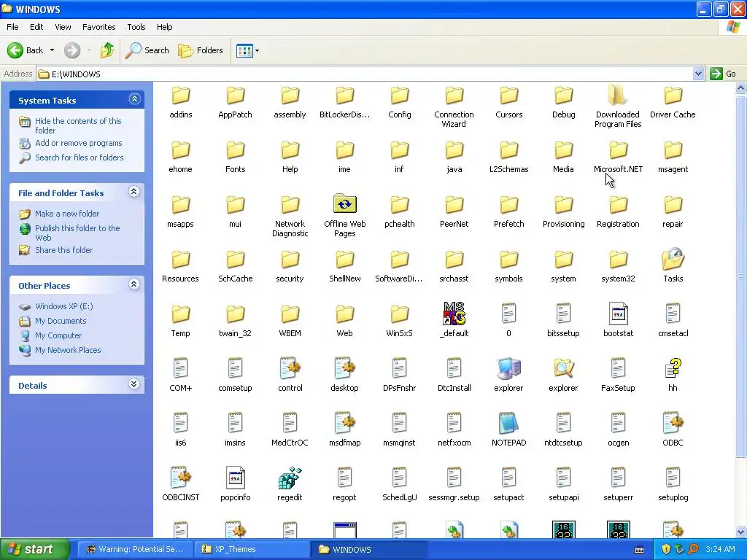Open the Views dropdown button
The width and height of the screenshot is (747, 560).
248,50
